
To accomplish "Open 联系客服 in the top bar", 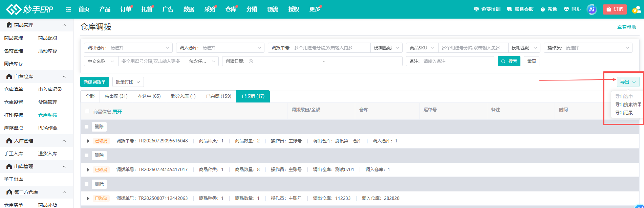I will pos(520,9).
